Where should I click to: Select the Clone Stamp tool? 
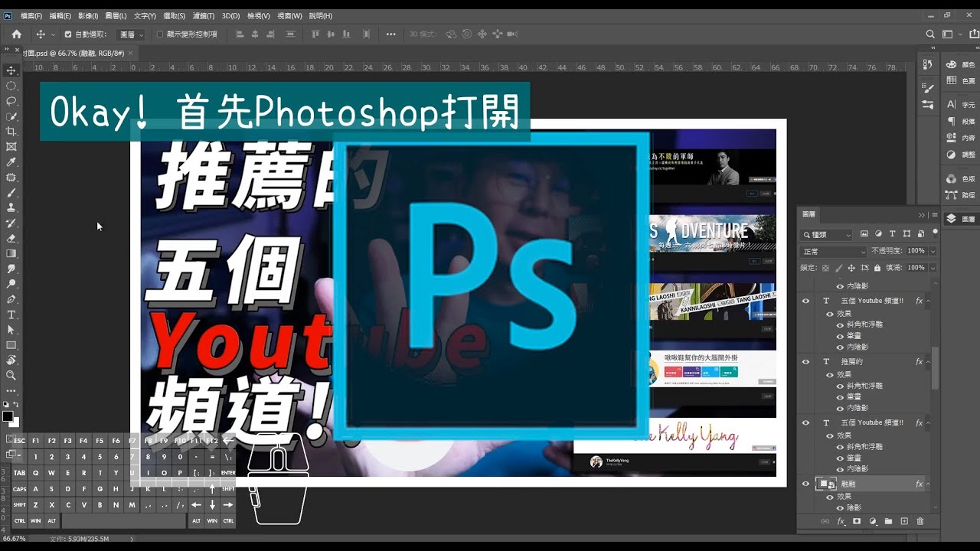(11, 207)
